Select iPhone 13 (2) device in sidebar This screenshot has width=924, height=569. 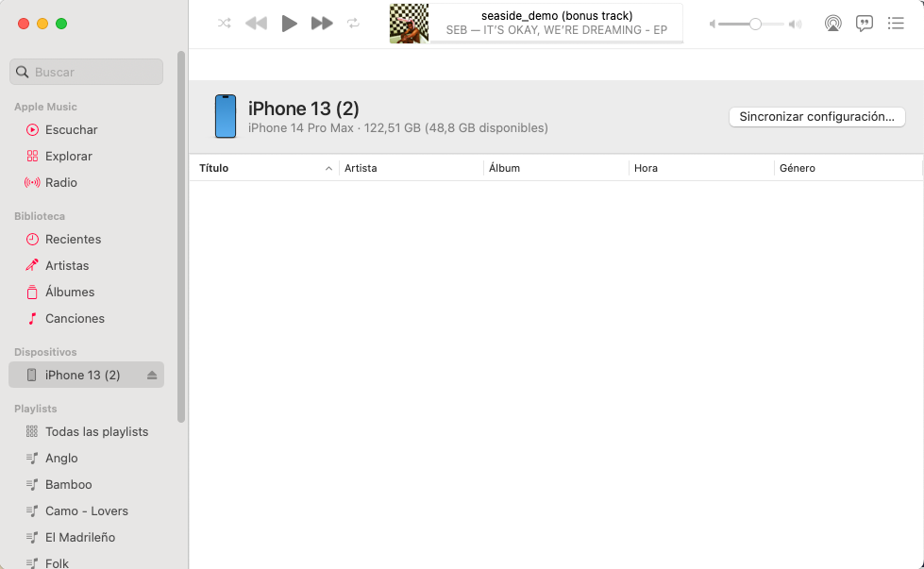coord(86,375)
